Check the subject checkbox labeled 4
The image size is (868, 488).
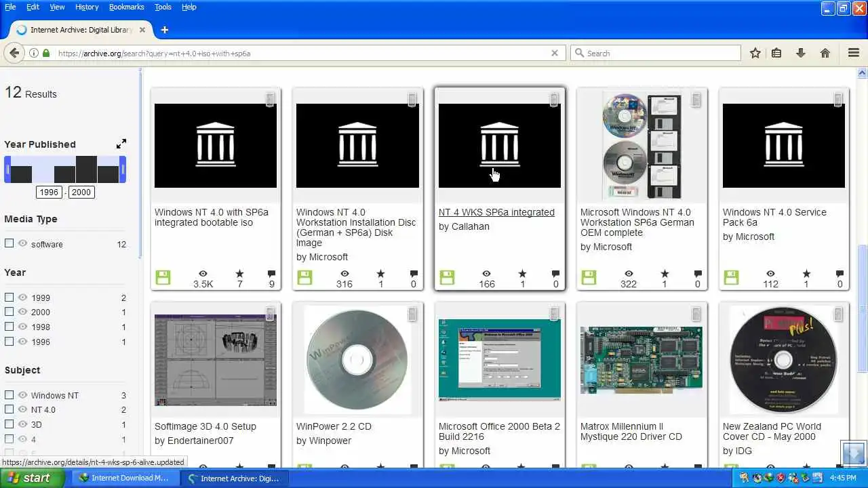pyautogui.click(x=9, y=439)
